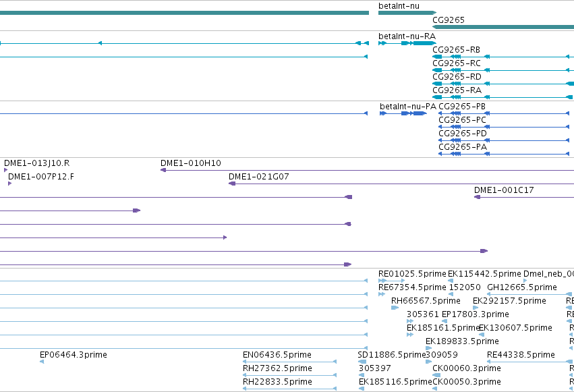Click the betaInt-nu-RA transcript label
This screenshot has width=574, height=392.
[x=407, y=36]
